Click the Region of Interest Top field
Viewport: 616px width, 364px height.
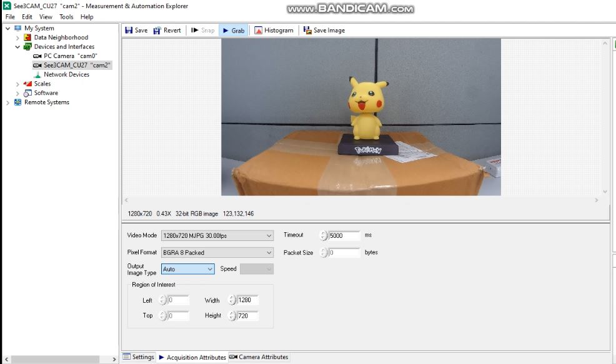(178, 316)
